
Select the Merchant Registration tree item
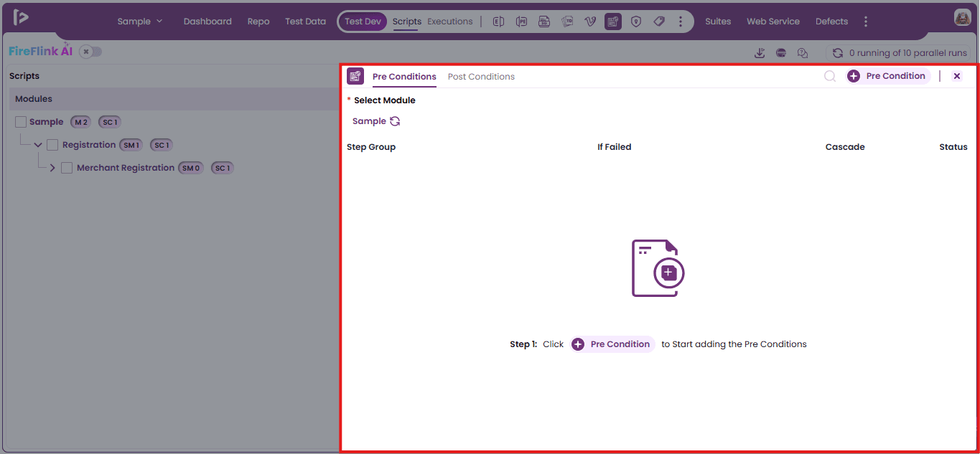click(x=126, y=168)
